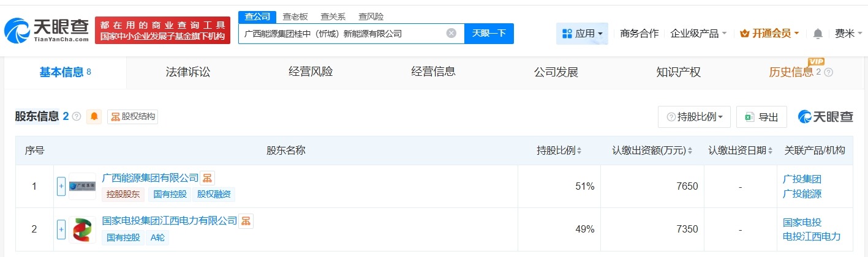
Task: Open equity structure icon next to 国家电投集团江西电力有限公司
Action: [x=246, y=221]
